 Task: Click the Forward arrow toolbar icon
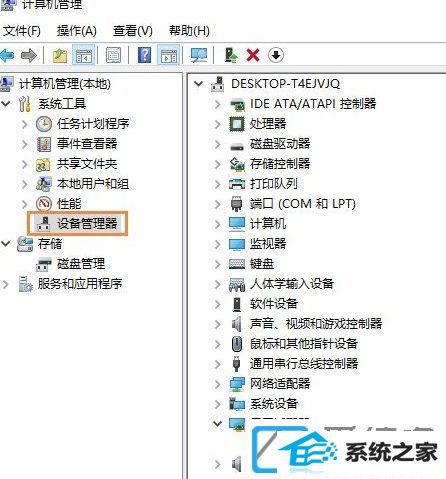(29, 55)
